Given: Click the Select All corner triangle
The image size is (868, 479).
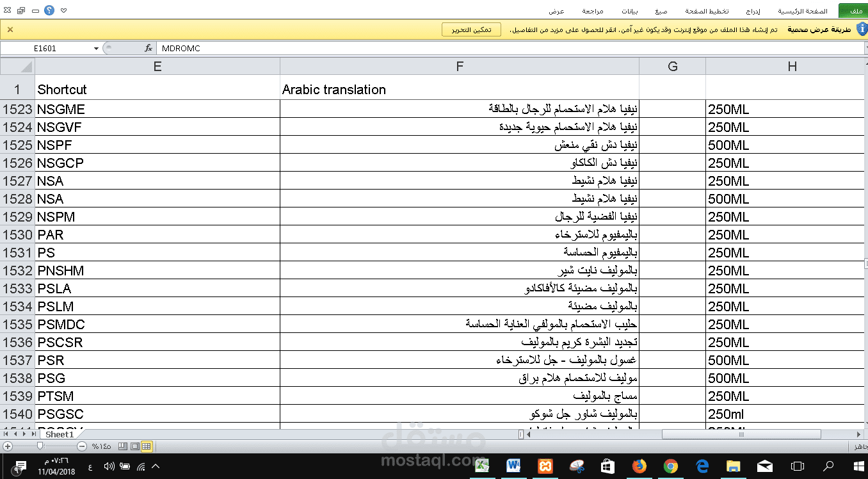Looking at the screenshot, I should tap(17, 66).
